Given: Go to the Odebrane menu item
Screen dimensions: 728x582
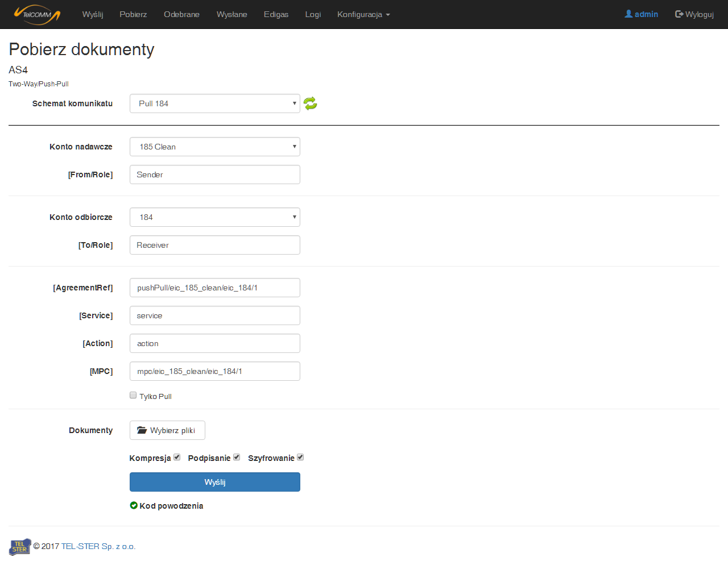Looking at the screenshot, I should coord(181,14).
